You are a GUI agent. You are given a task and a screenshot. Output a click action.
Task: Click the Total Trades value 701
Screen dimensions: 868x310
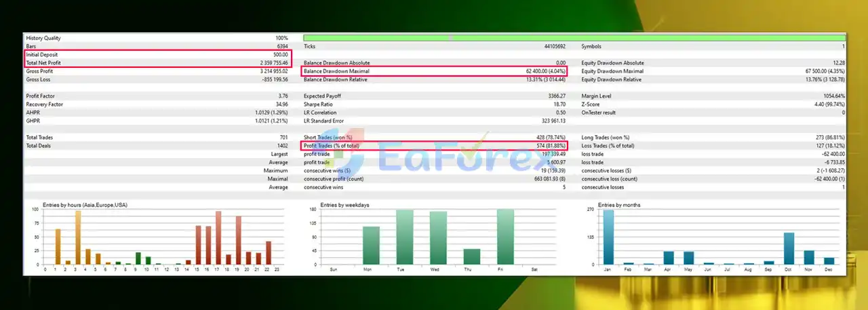[x=283, y=138]
